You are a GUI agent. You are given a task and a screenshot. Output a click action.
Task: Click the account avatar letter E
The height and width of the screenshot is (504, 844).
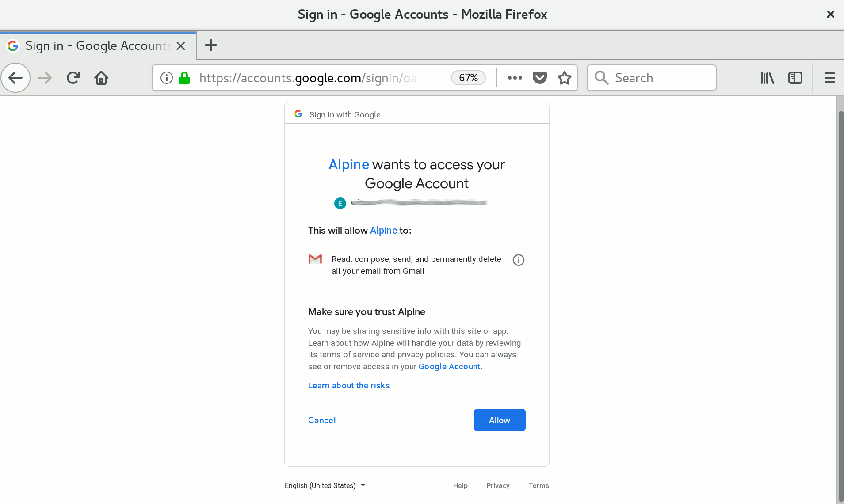point(340,203)
